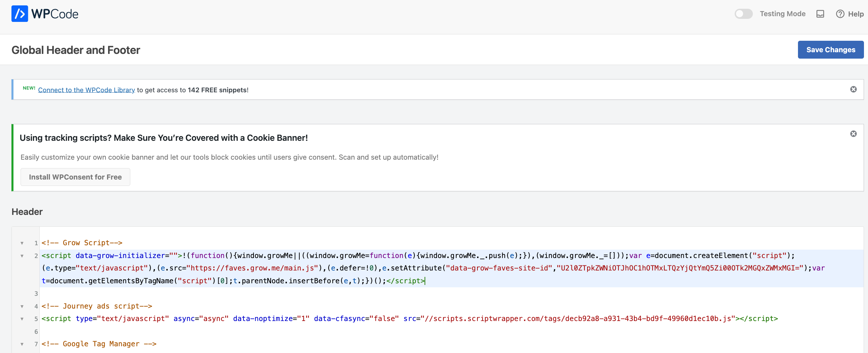This screenshot has width=868, height=353.
Task: Click line number 3 in the gutter
Action: pos(36,294)
